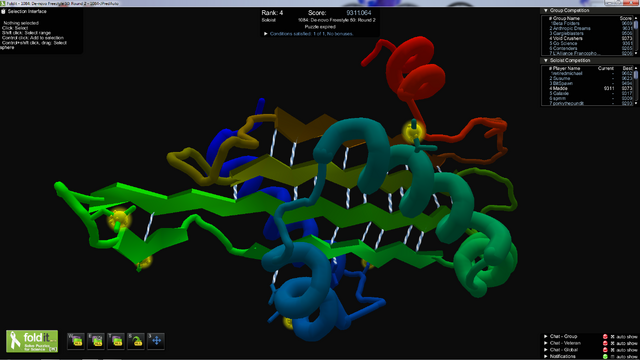Click the red status dot for Chat - Group

pyautogui.click(x=605, y=337)
